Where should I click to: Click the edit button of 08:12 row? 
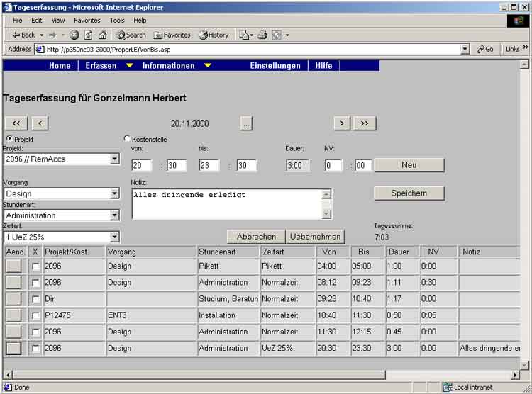point(13,282)
